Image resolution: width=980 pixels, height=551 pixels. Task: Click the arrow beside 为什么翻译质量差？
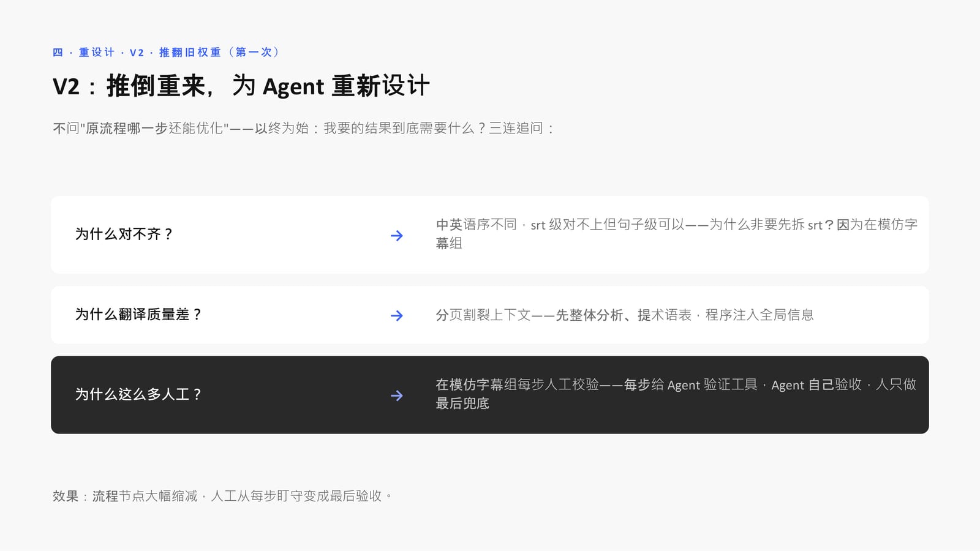[x=397, y=315]
